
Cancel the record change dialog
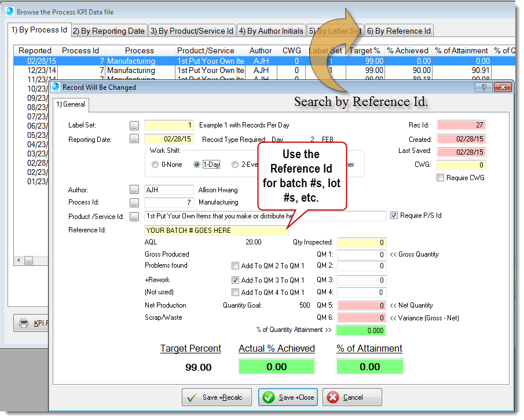[353, 397]
